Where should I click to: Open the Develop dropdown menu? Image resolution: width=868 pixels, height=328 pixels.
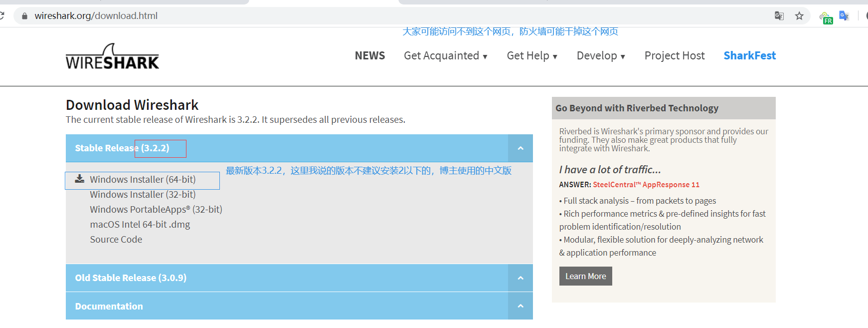[x=601, y=55]
